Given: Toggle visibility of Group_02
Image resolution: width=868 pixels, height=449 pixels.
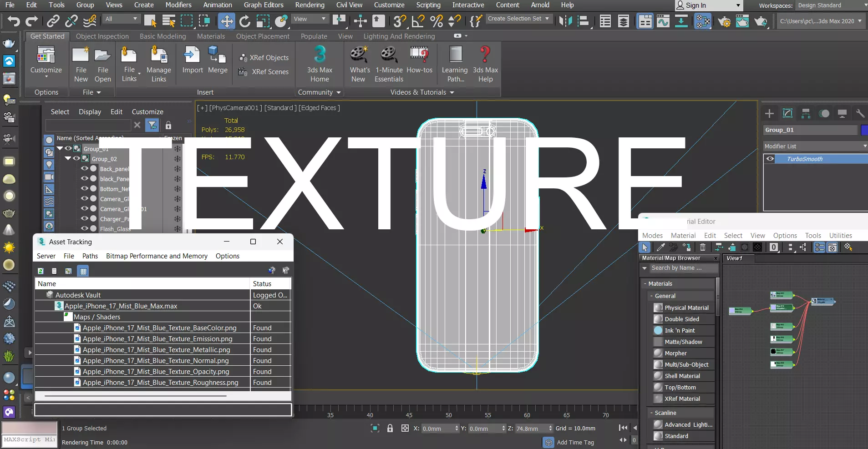Looking at the screenshot, I should coord(76,158).
